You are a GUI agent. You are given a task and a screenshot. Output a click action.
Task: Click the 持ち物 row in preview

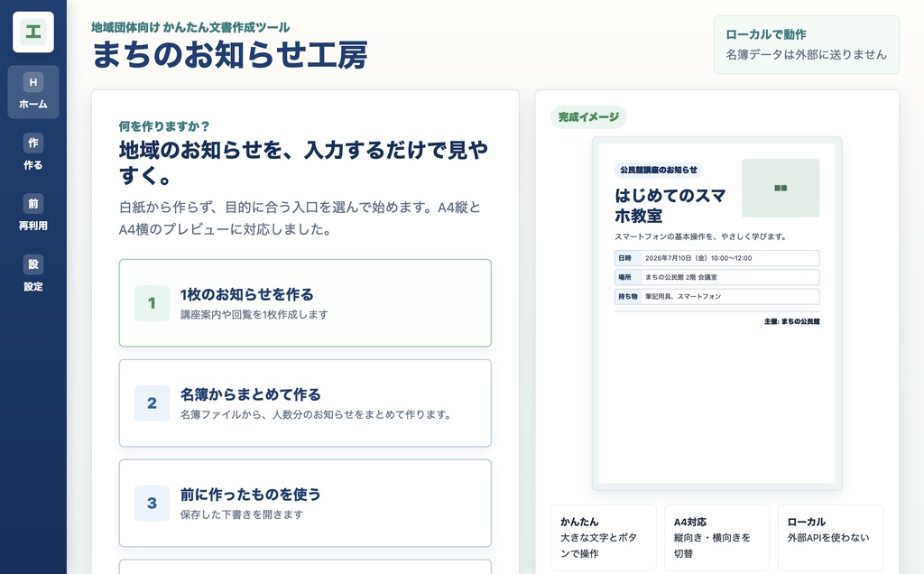click(x=716, y=296)
